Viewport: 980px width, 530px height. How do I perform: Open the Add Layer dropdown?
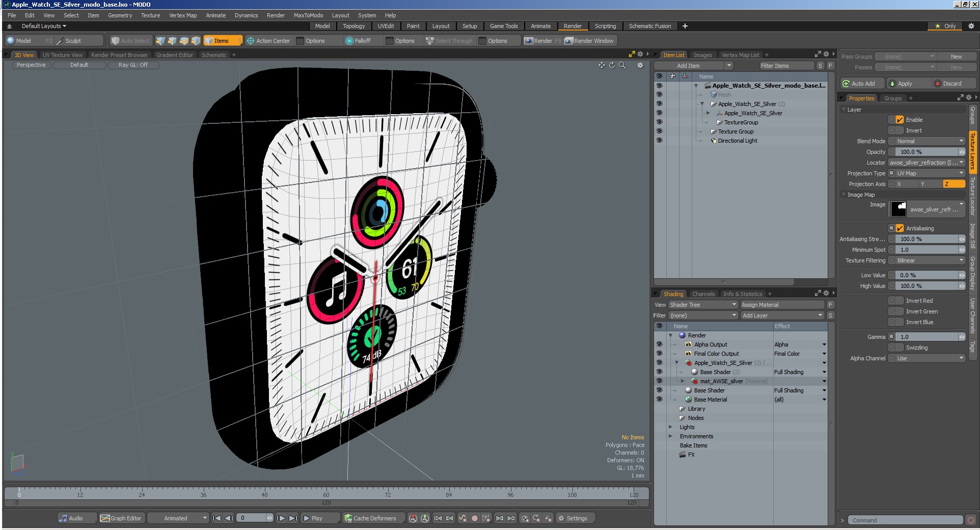click(782, 315)
